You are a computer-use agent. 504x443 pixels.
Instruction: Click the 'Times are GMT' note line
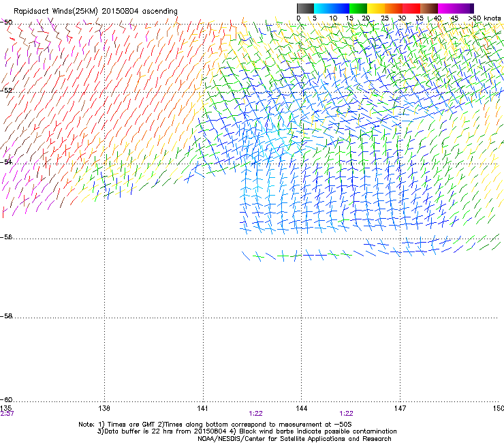[x=215, y=425]
